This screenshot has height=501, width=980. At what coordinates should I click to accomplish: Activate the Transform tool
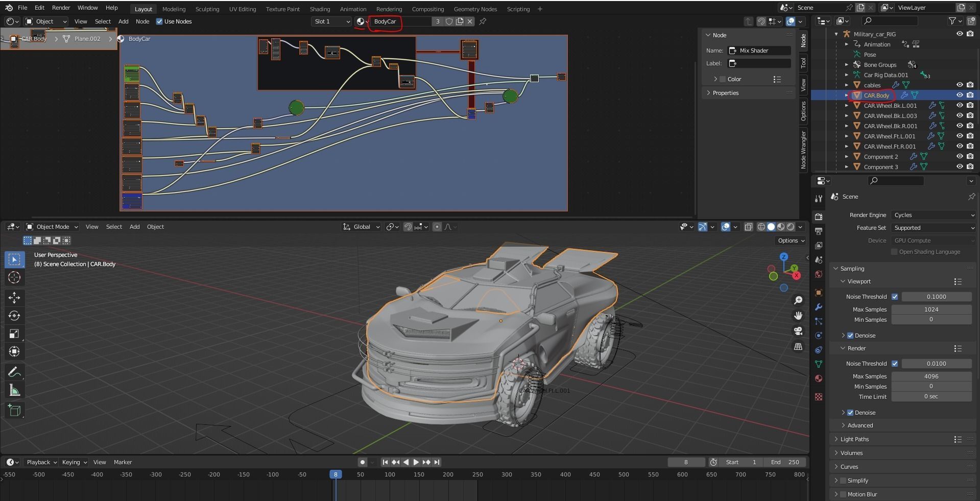[14, 352]
